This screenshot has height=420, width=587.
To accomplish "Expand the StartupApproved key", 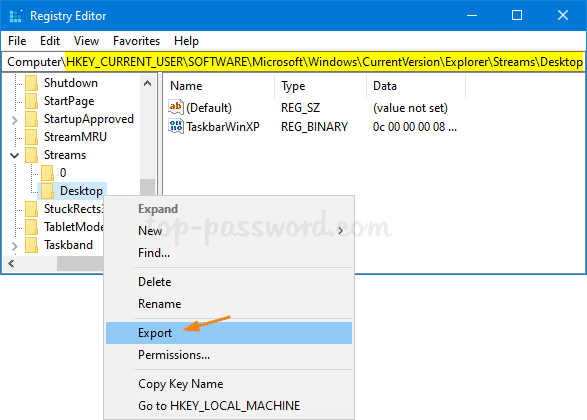I will click(x=14, y=120).
